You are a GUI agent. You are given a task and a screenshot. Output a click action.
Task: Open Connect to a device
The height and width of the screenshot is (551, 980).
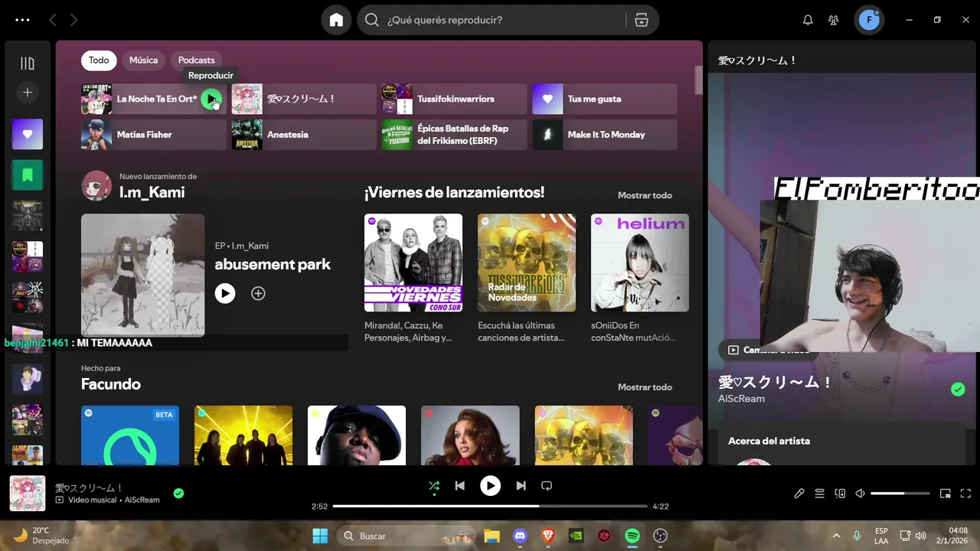pos(840,494)
